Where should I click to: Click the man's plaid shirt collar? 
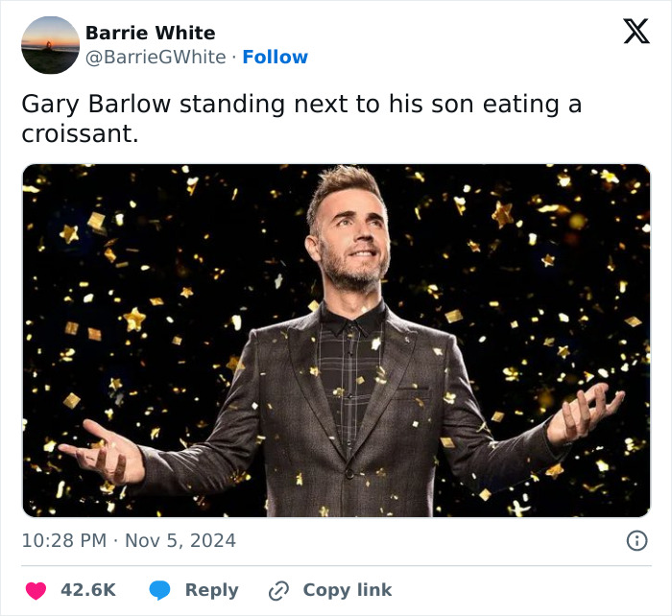pyautogui.click(x=351, y=317)
